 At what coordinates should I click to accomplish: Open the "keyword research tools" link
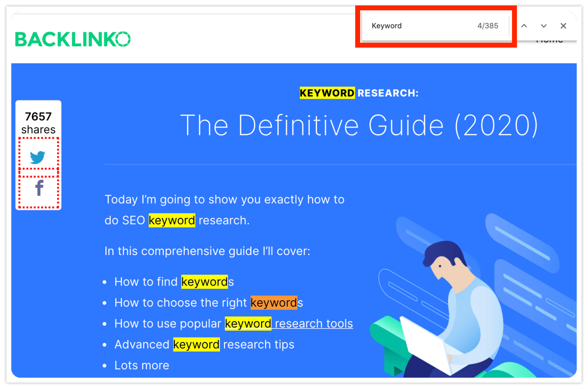tap(314, 324)
